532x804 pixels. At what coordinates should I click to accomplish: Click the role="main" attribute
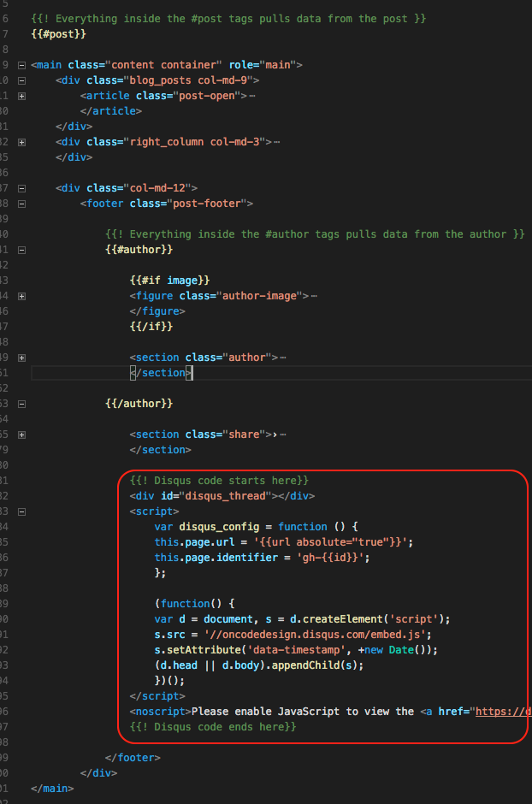pos(263,65)
